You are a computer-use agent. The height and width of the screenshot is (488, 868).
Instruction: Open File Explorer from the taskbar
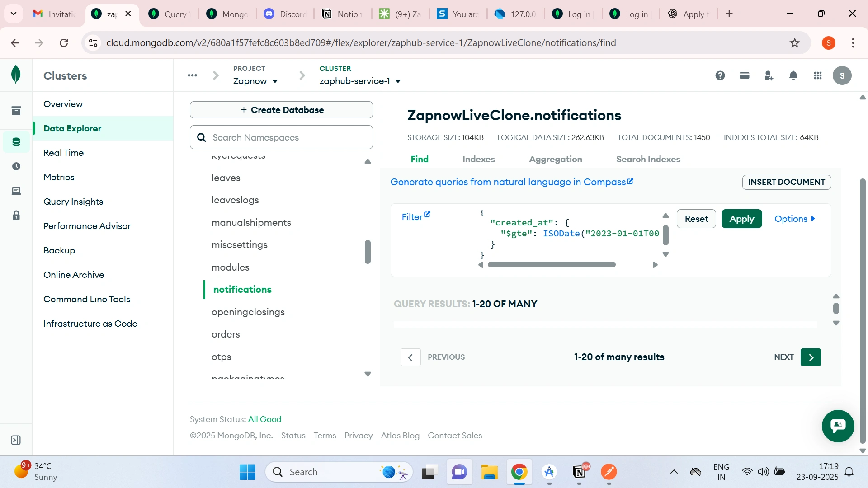489,472
